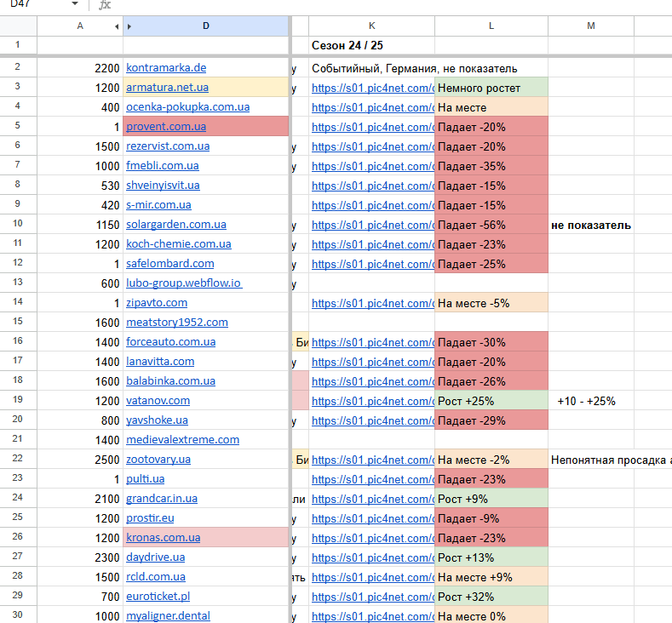Open balabinka.com.ua link
This screenshot has height=623, width=672.
[170, 381]
